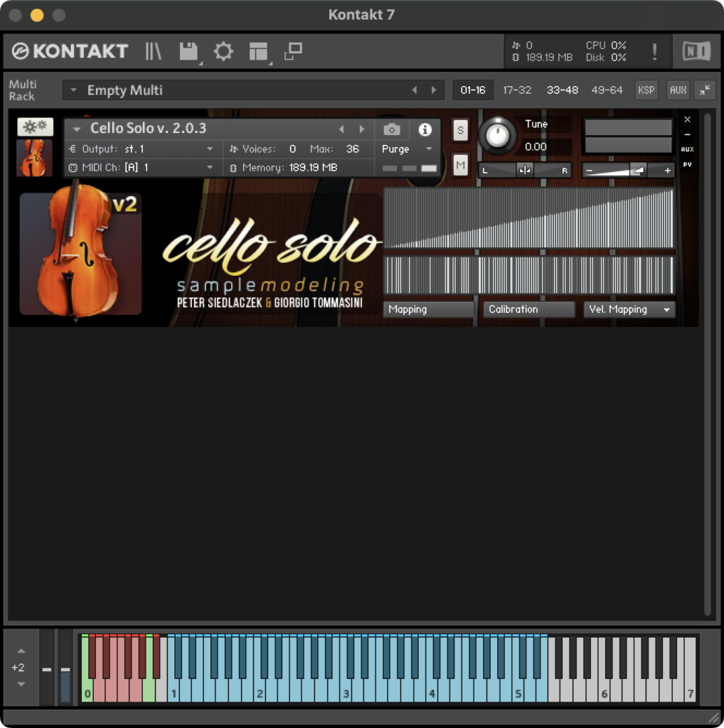Image resolution: width=724 pixels, height=728 pixels.
Task: Click the Tune value 0.00
Action: pos(536,146)
